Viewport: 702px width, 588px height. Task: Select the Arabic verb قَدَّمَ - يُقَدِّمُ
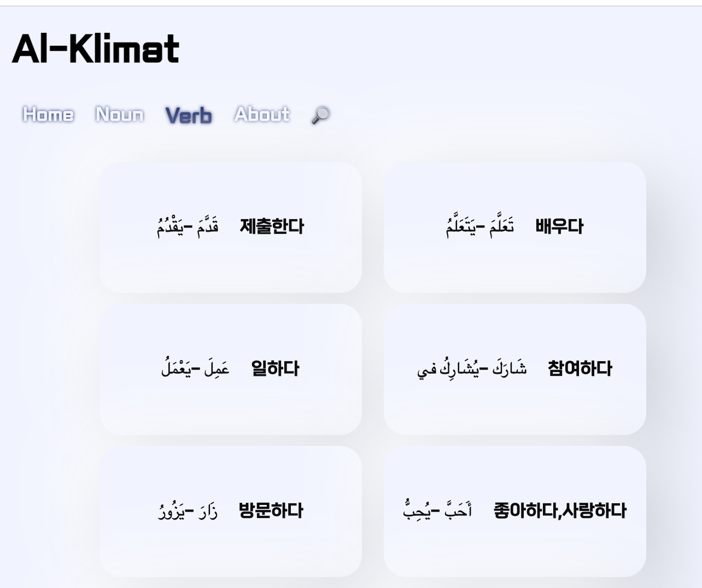coord(188,226)
